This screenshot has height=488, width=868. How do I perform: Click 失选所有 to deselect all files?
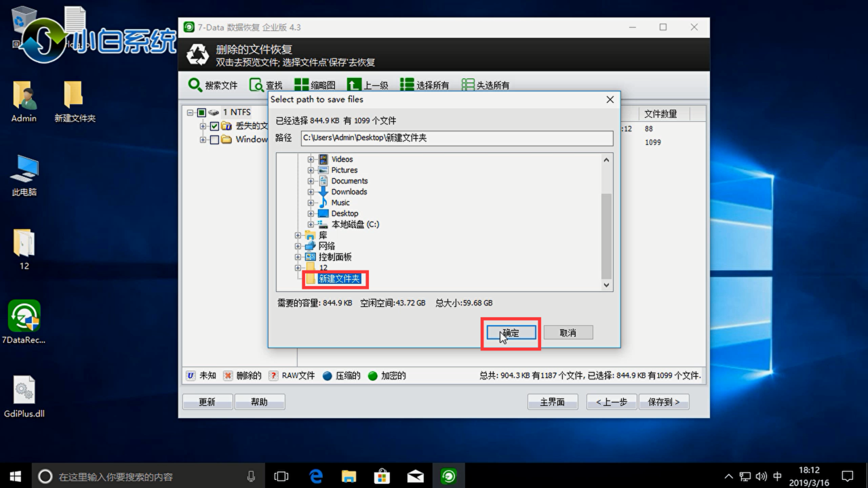coord(485,85)
